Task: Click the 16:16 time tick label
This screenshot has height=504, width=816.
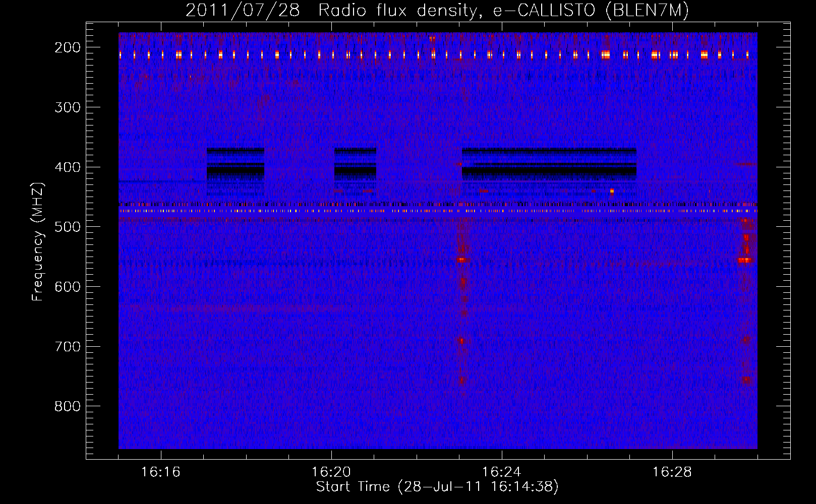Action: (x=161, y=472)
